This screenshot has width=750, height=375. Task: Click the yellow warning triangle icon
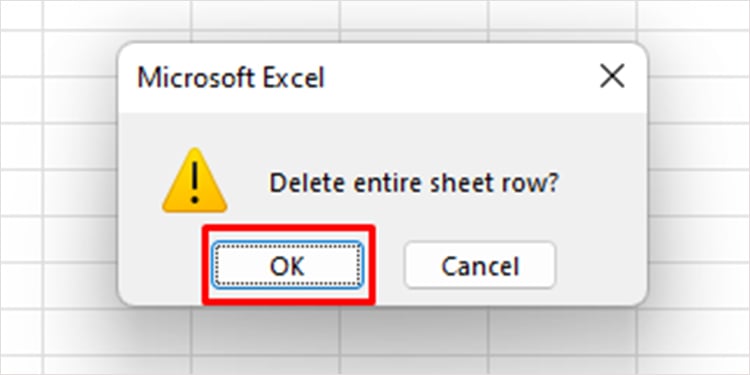pyautogui.click(x=194, y=180)
